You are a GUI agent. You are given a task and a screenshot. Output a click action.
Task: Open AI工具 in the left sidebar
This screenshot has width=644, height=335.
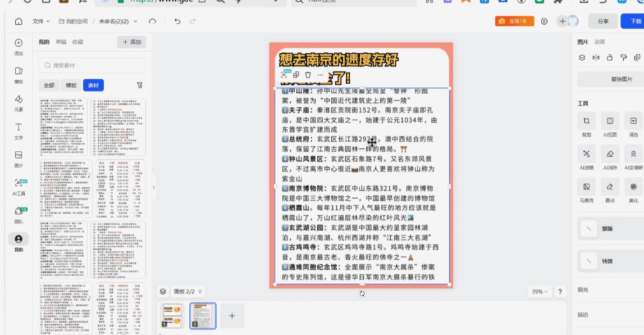pos(19,187)
